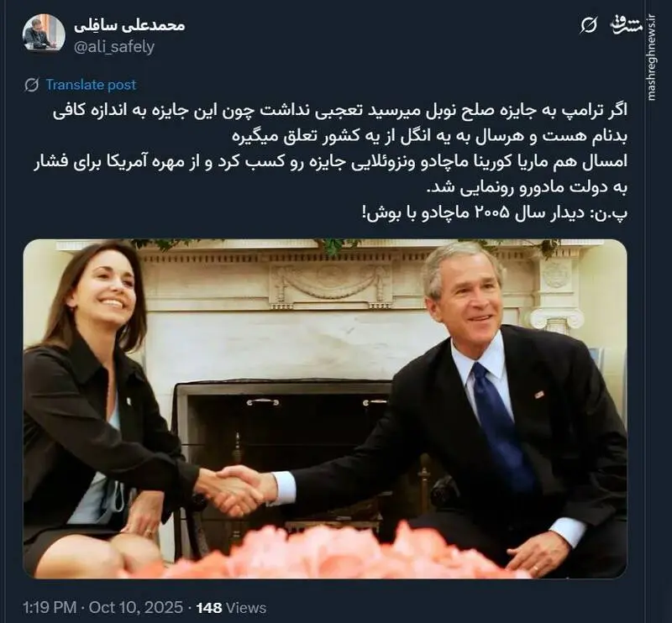Click the clasped hands in the photo
Screen dimensions: 672x623
point(238,490)
